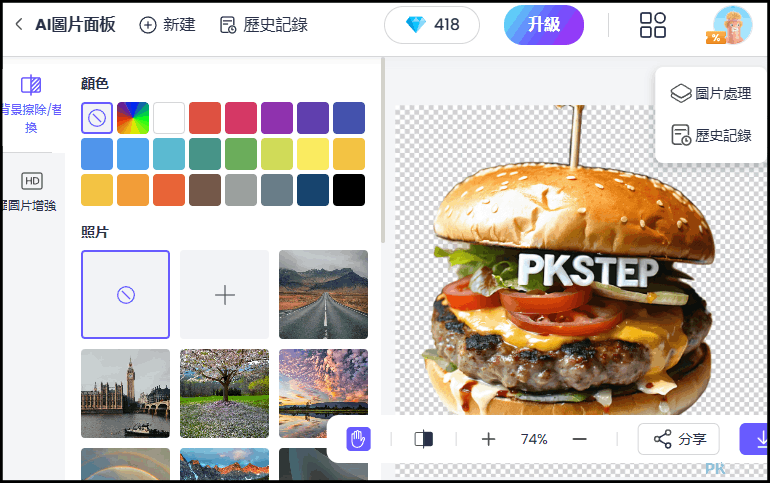
Task: Toggle the before/after compare icon
Action: 423,439
